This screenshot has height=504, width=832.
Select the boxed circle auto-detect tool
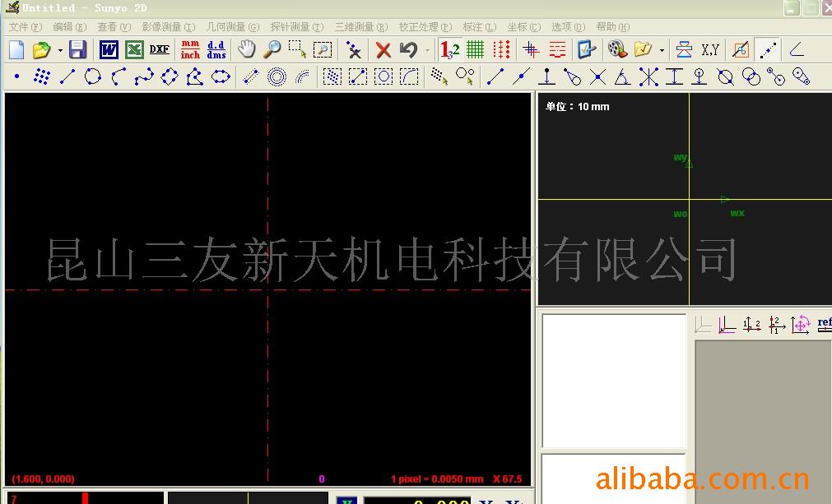tap(383, 77)
